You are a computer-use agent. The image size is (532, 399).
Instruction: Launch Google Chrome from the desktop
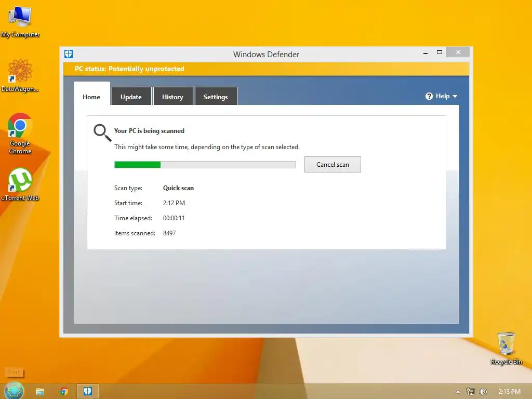coord(20,133)
